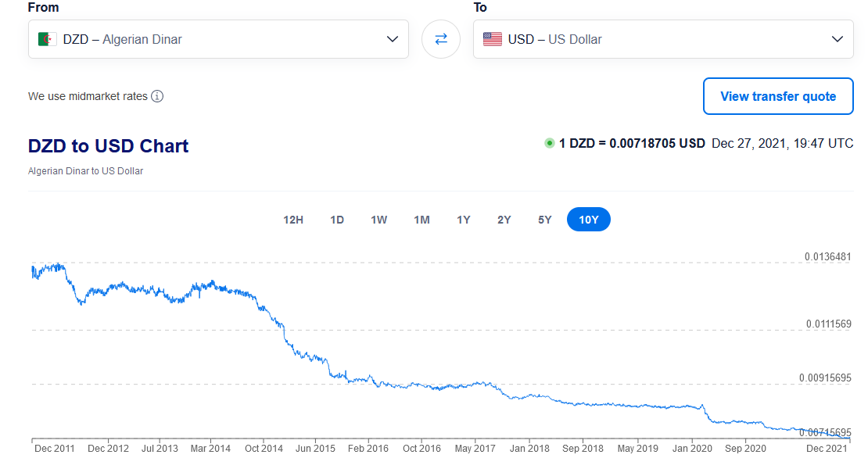
Task: Expand the To currency dropdown arrow
Action: 838,39
